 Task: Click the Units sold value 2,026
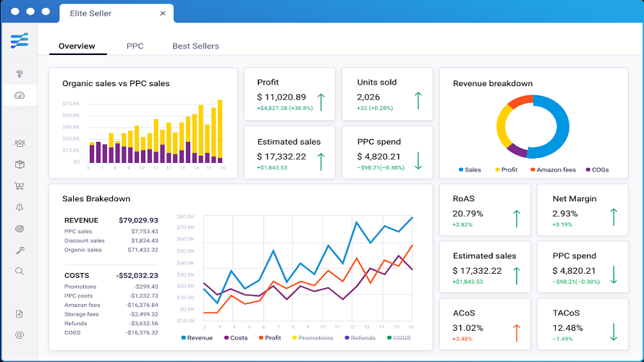368,97
